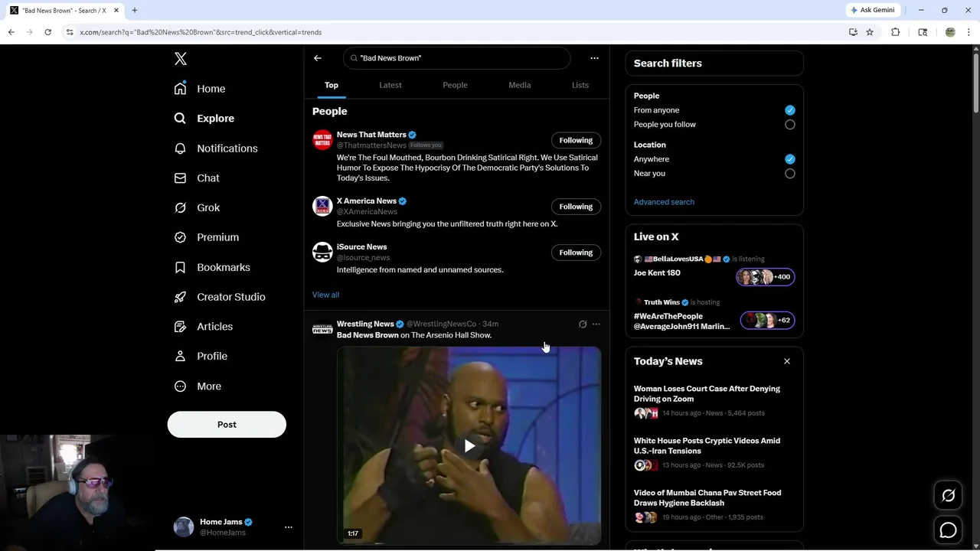Click page vertical scrollbar
Image resolution: width=980 pixels, height=551 pixels.
[x=975, y=84]
